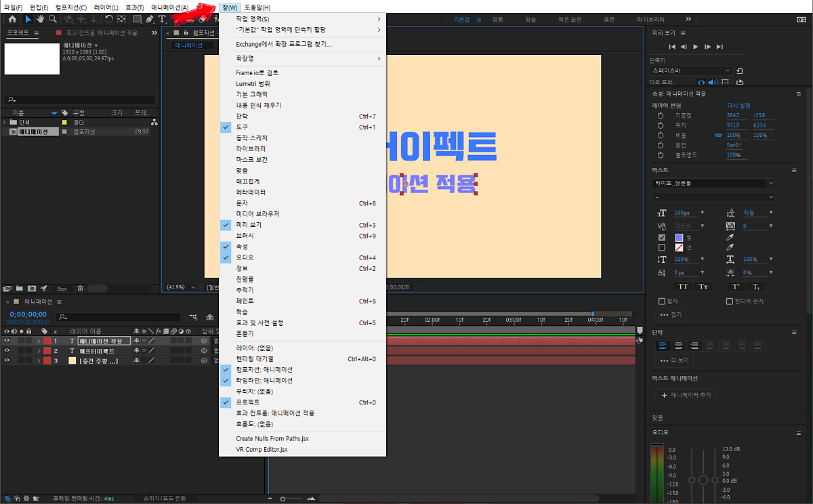Enable the stroke (선) checkbox
Screen dimensions: 813x504
click(662, 248)
